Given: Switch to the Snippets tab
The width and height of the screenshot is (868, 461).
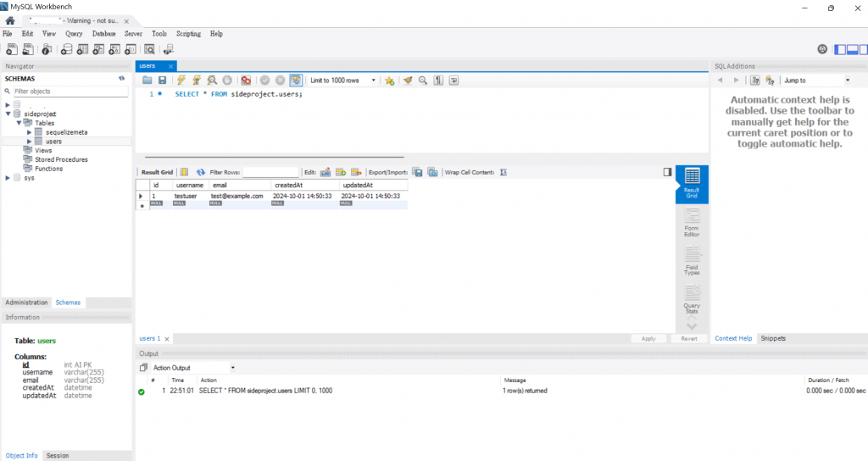Looking at the screenshot, I should coord(773,338).
